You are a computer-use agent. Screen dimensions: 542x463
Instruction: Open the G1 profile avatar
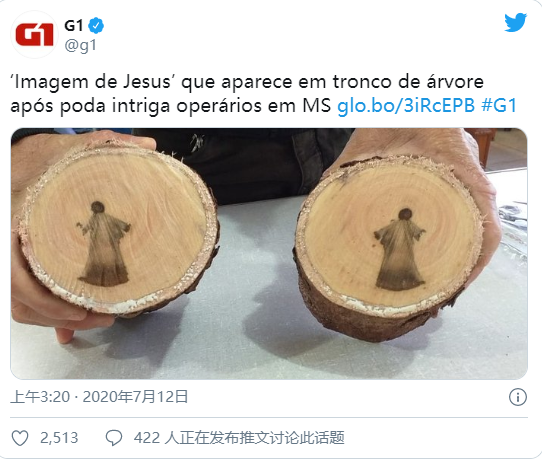coord(35,35)
